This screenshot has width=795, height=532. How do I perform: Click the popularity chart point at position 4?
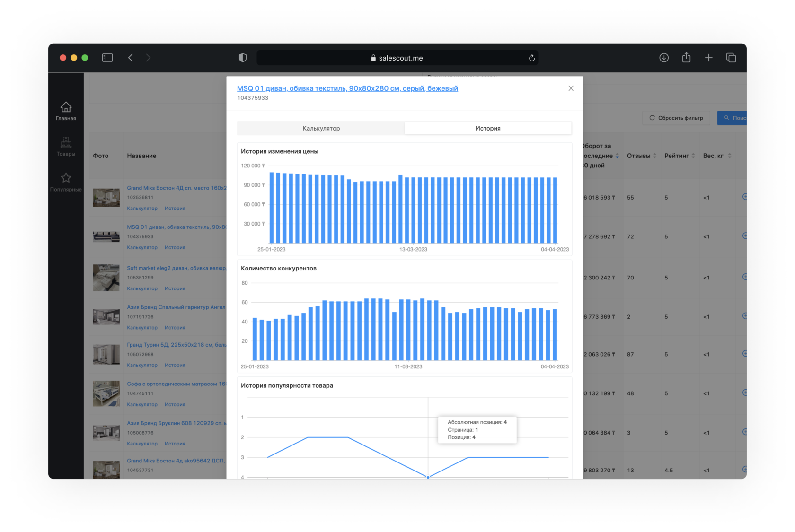coord(428,477)
